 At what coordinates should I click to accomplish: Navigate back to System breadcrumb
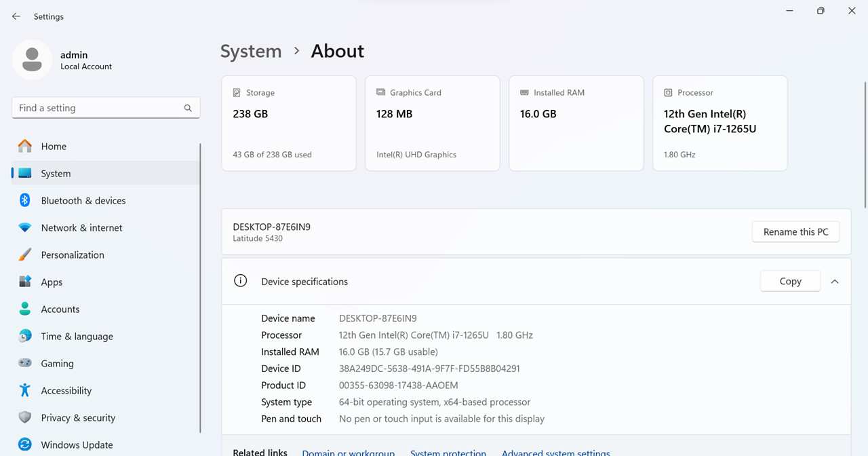pos(251,51)
